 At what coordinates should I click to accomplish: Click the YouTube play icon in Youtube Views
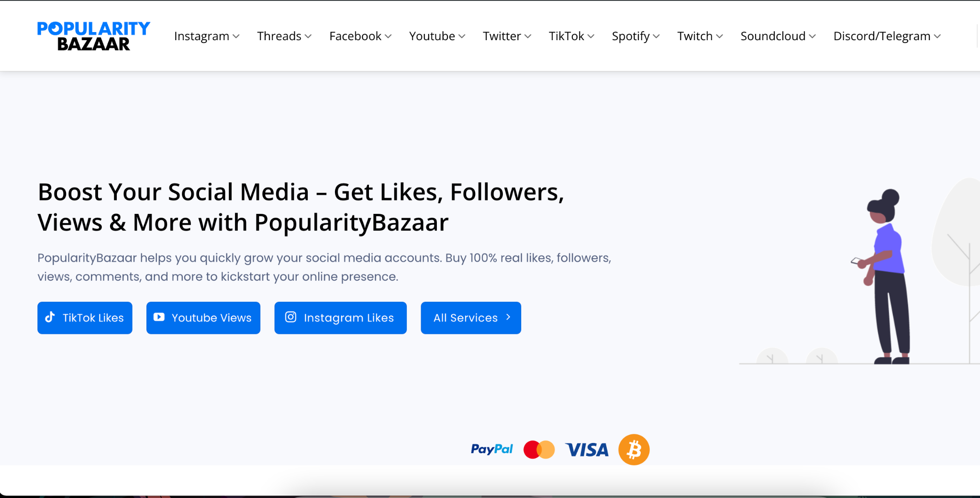[159, 317]
